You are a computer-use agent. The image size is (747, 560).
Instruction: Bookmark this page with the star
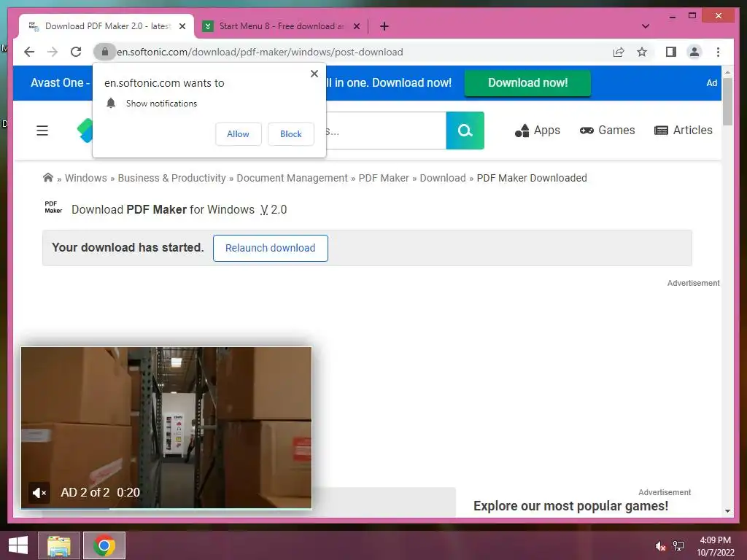[642, 52]
